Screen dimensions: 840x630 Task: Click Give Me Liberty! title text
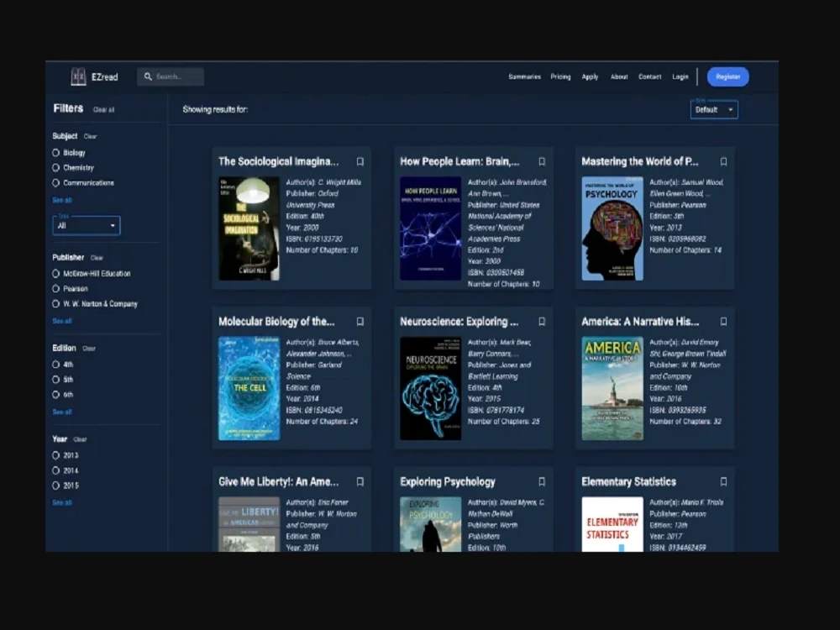[x=279, y=481]
